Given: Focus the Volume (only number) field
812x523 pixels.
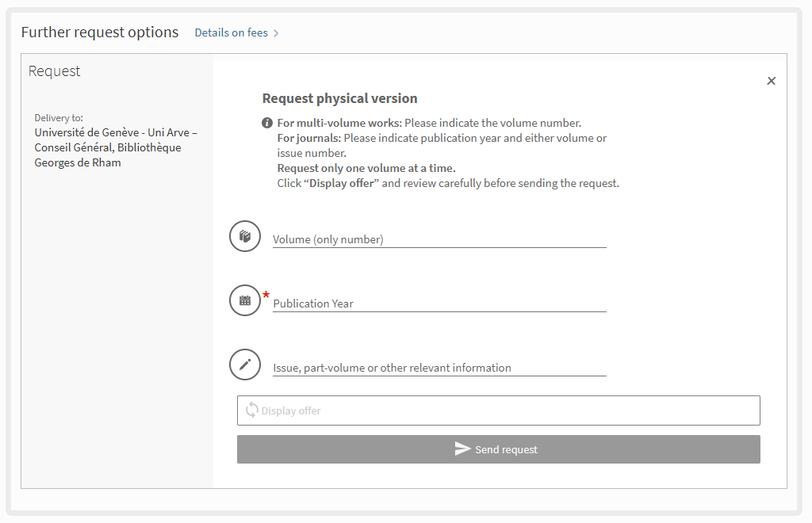Looking at the screenshot, I should click(439, 239).
